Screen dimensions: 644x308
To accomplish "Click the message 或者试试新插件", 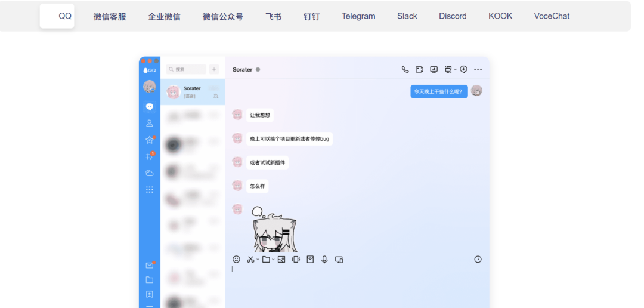I will click(x=267, y=162).
